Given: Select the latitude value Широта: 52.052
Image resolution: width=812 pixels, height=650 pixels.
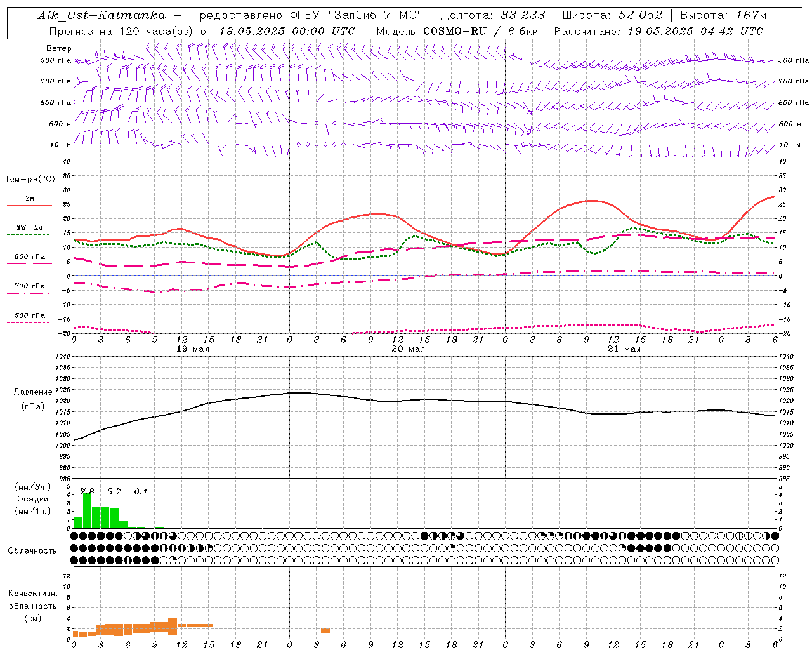Looking at the screenshot, I should coord(612,15).
